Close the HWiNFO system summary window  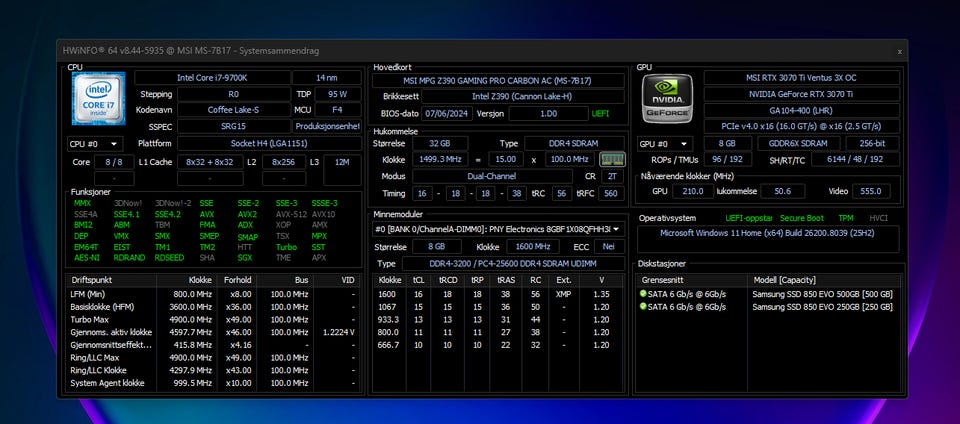(x=898, y=50)
